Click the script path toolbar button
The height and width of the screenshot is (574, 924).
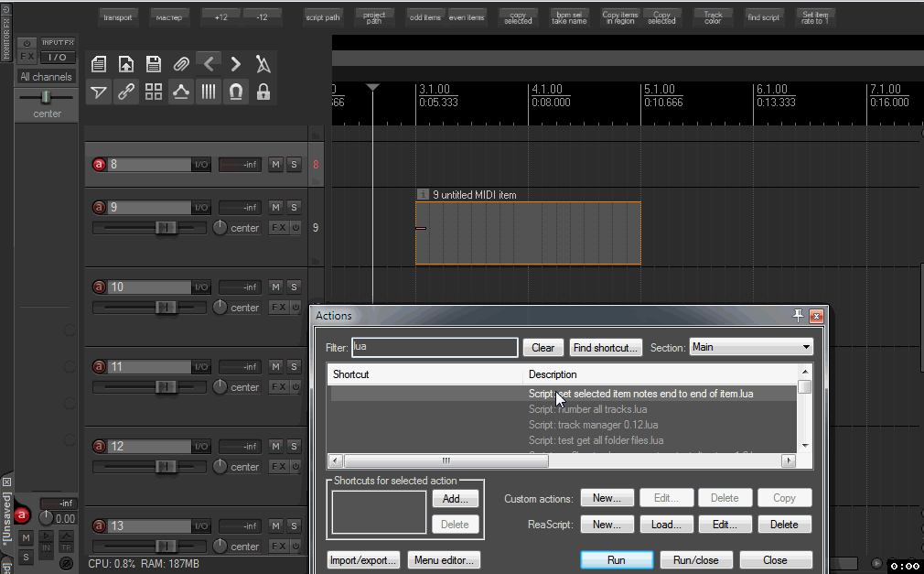click(323, 17)
